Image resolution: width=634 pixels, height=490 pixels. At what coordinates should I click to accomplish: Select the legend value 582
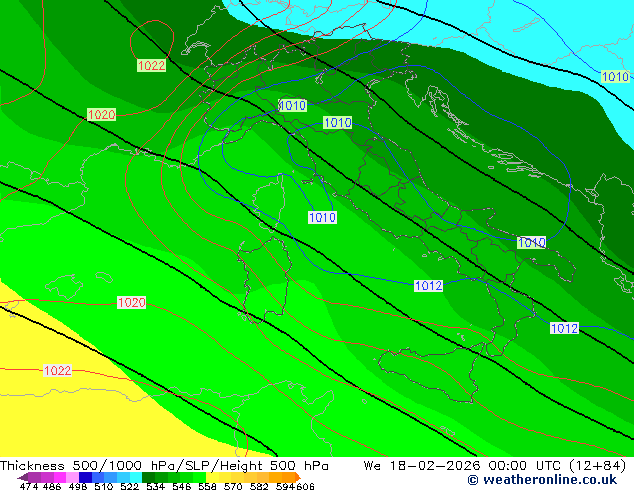[x=259, y=486]
